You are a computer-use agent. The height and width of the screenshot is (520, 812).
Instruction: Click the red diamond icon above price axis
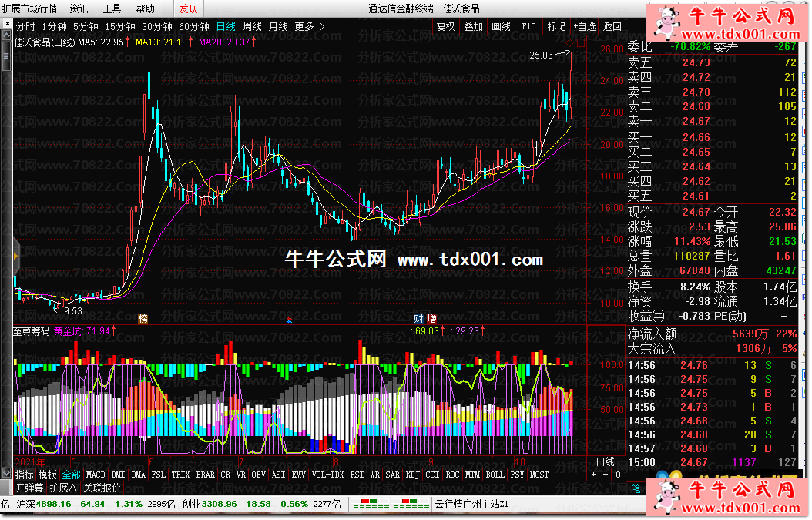coord(569,42)
